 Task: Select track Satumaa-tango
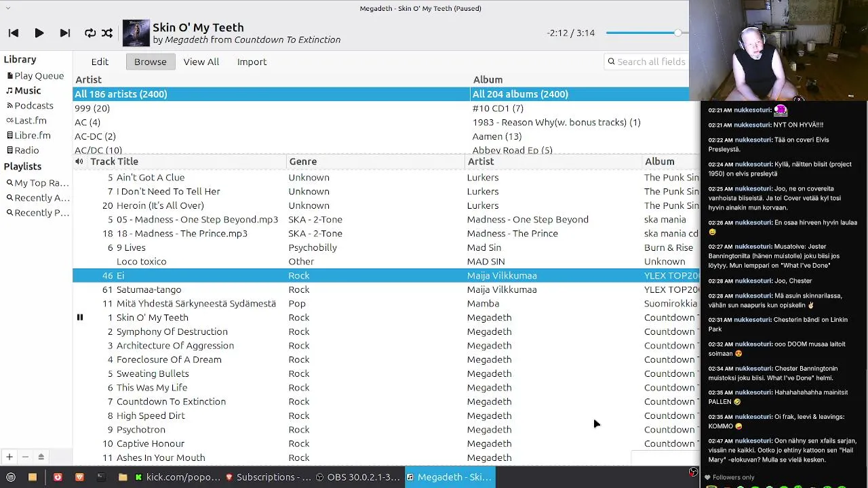(x=386, y=289)
